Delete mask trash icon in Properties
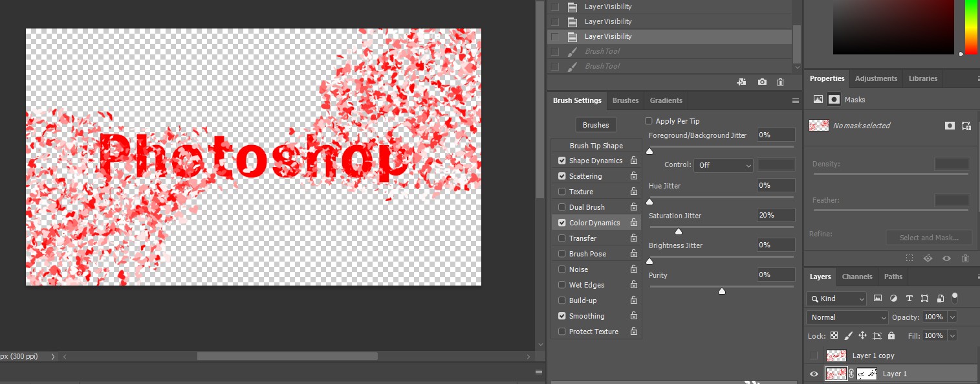 (x=965, y=258)
